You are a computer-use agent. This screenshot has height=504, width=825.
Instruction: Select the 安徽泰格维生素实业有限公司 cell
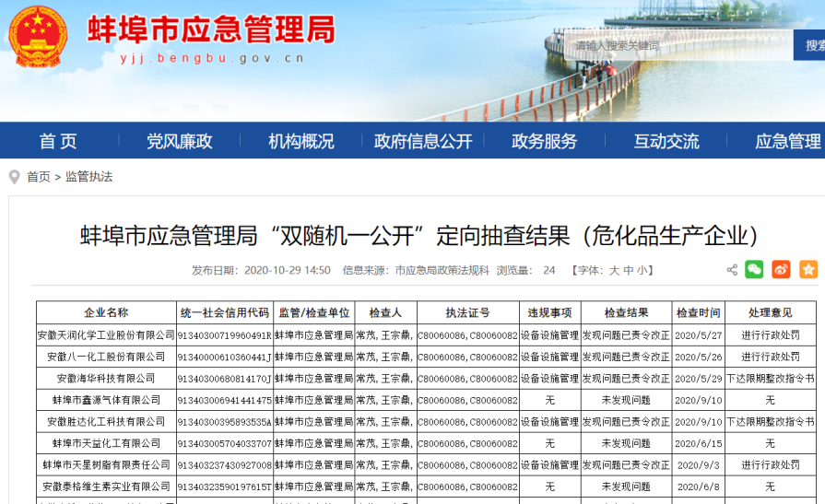(x=106, y=486)
